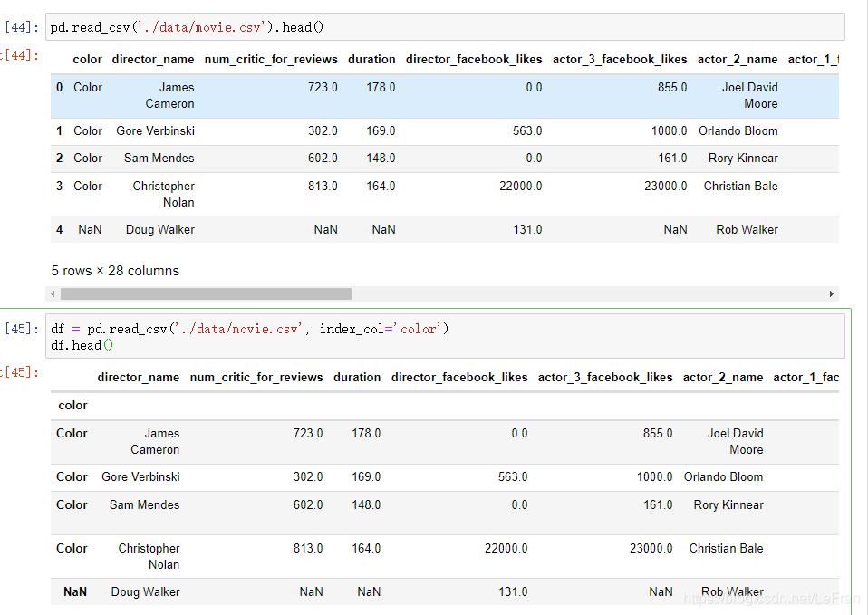This screenshot has height=615, width=868.
Task: Click the NaN index label in output 45
Action: click(75, 591)
